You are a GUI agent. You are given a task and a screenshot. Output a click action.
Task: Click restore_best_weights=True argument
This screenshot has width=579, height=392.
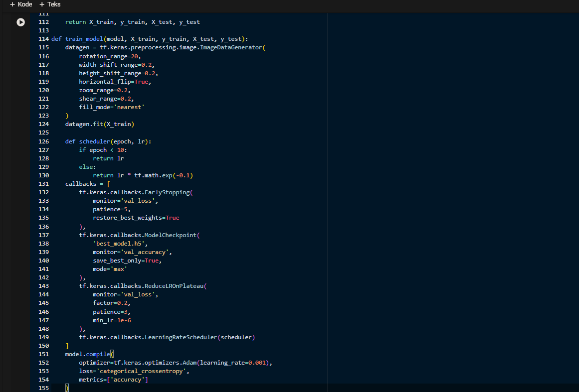coord(136,218)
